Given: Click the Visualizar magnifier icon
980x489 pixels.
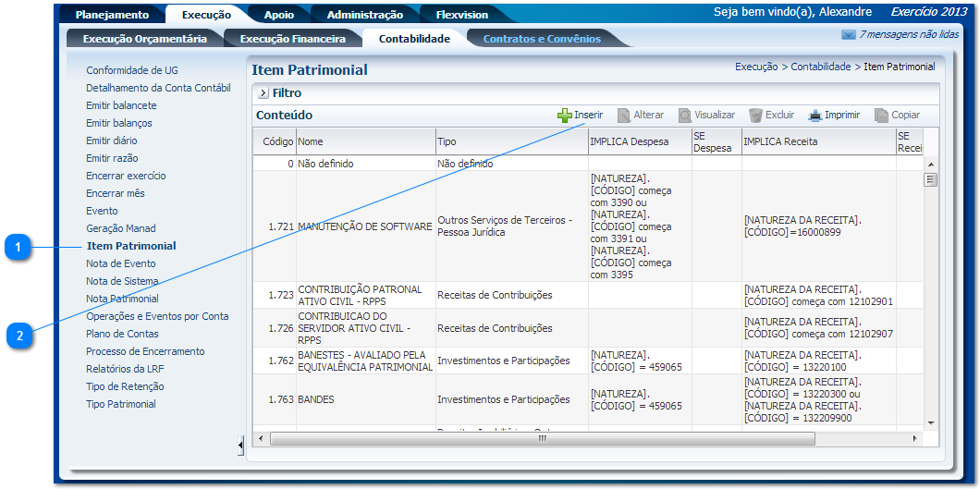Looking at the screenshot, I should coord(685,116).
